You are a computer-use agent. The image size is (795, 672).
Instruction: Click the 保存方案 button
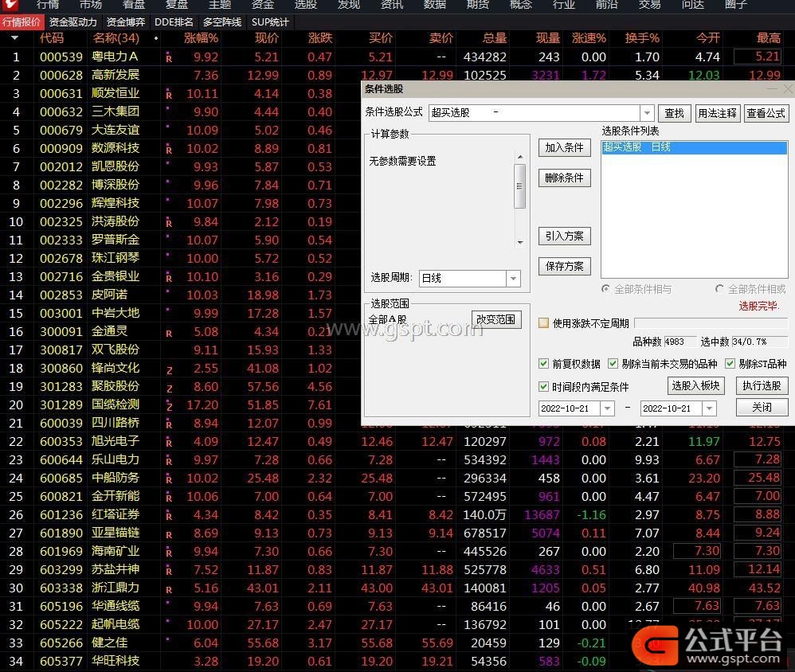tap(564, 266)
